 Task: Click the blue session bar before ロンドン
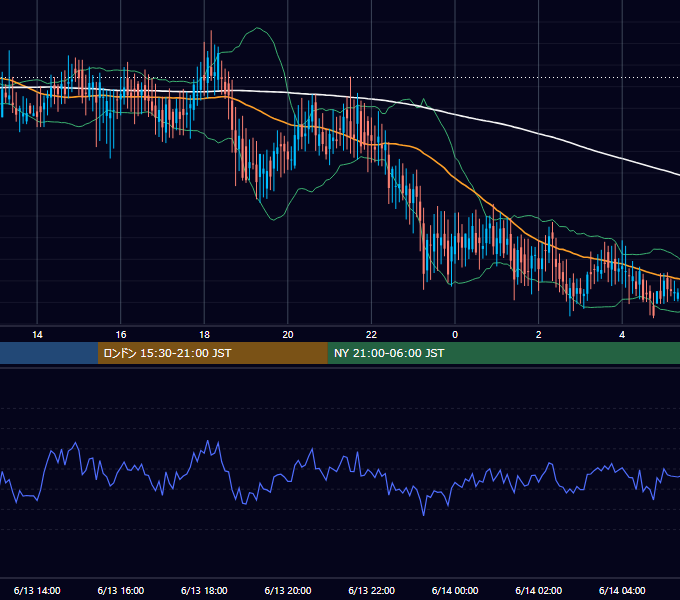point(49,353)
